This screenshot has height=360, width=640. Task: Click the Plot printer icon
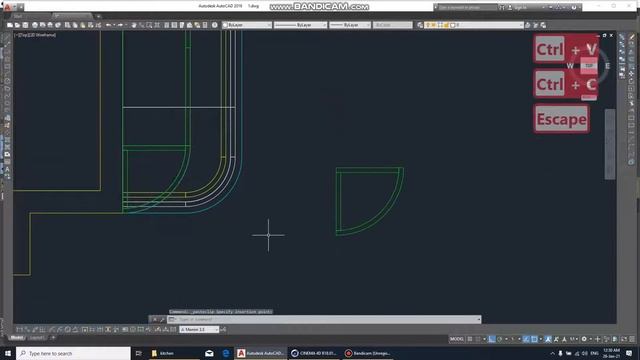[x=35, y=25]
